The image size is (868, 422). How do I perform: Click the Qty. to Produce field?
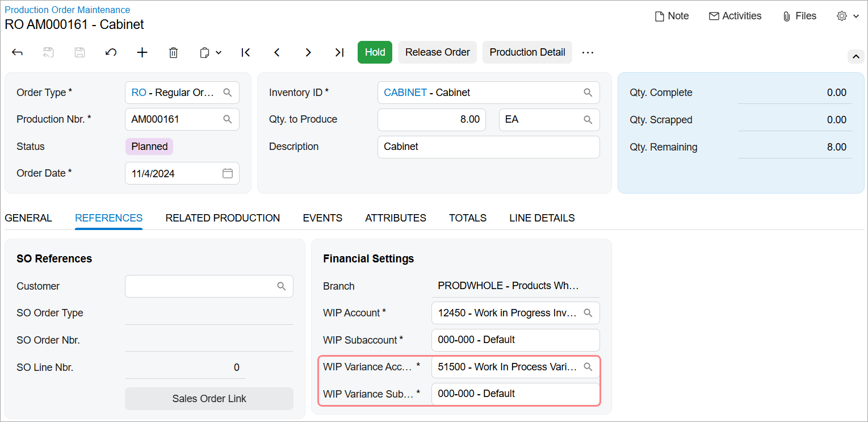(x=431, y=120)
